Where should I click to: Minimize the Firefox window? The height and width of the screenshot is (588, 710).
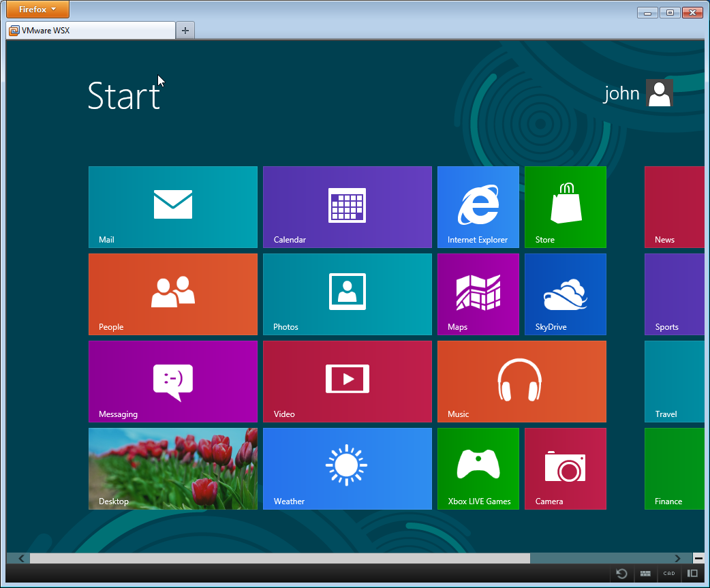[x=647, y=13]
